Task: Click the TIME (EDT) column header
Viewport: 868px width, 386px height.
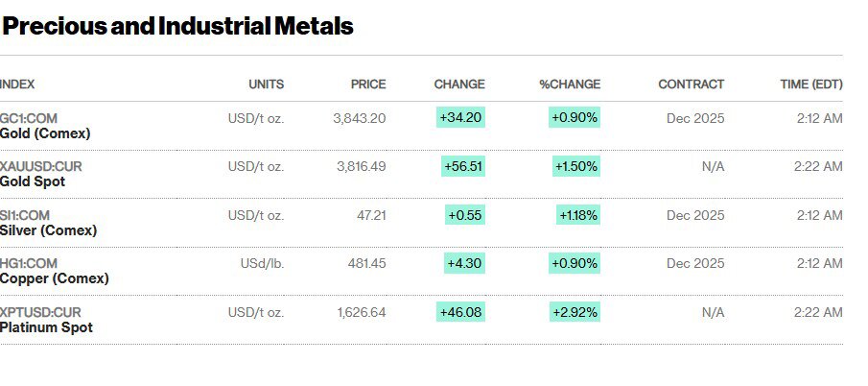Action: point(811,84)
